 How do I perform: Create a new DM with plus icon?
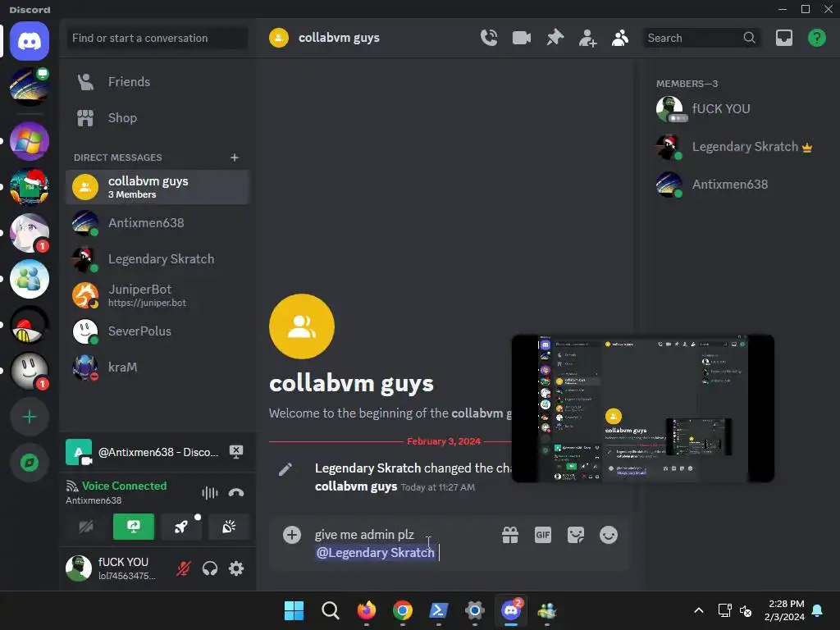coord(234,157)
